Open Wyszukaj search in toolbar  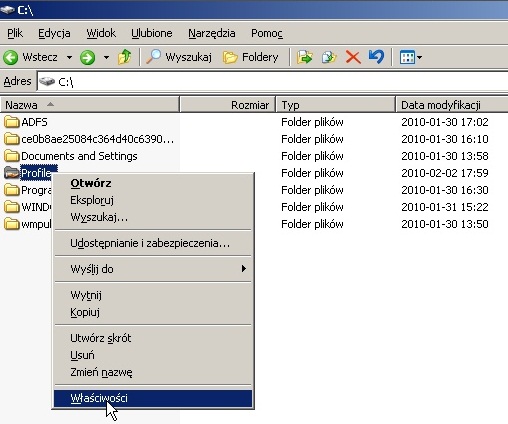[x=179, y=57]
